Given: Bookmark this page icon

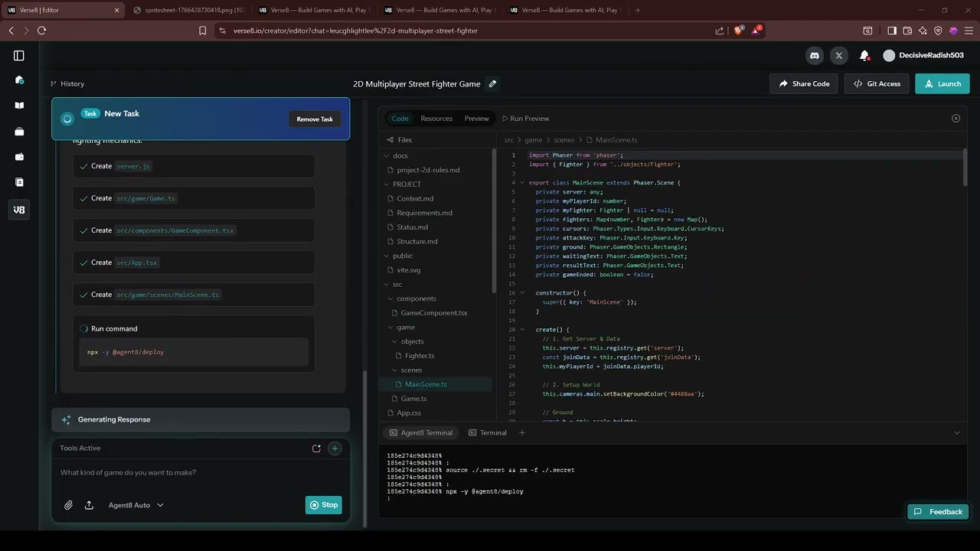Looking at the screenshot, I should coord(202,31).
